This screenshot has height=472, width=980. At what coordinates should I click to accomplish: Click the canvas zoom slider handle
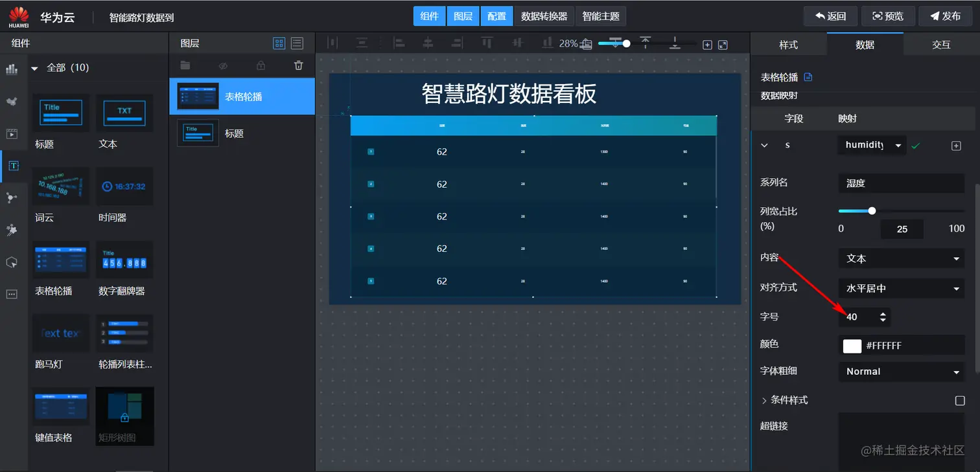[626, 43]
